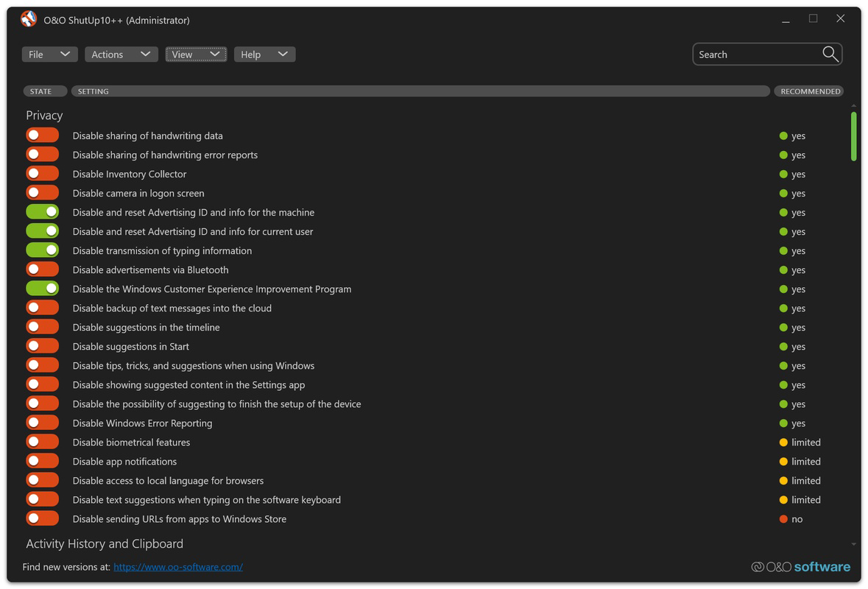
Task: Turn off Advertising ID reset for the machine
Action: tap(42, 212)
